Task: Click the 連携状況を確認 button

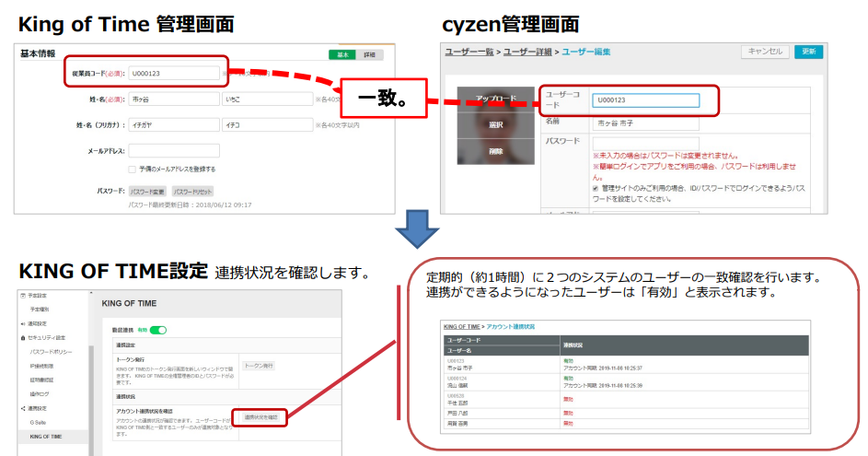Action: pyautogui.click(x=261, y=417)
